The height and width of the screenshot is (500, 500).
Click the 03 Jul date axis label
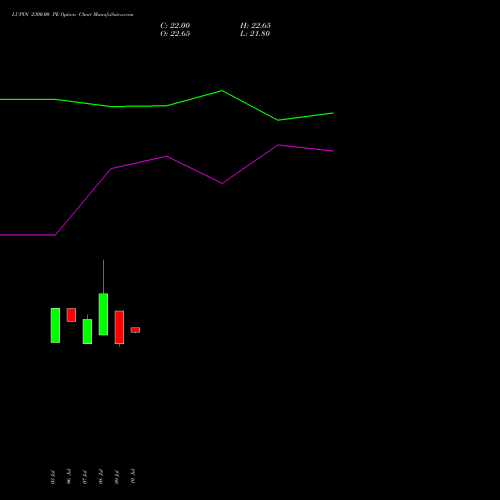click(53, 477)
